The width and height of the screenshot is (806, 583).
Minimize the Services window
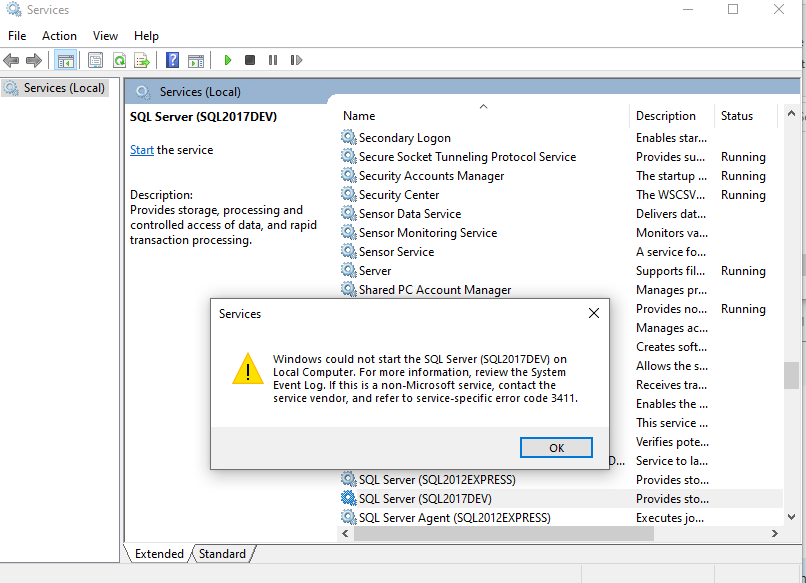tap(688, 9)
